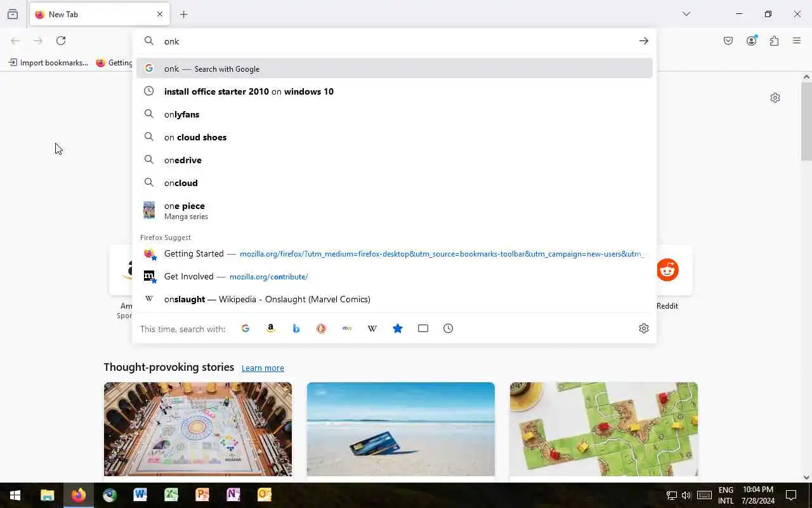Open the volume control in tray
The image size is (812, 508).
tap(686, 495)
